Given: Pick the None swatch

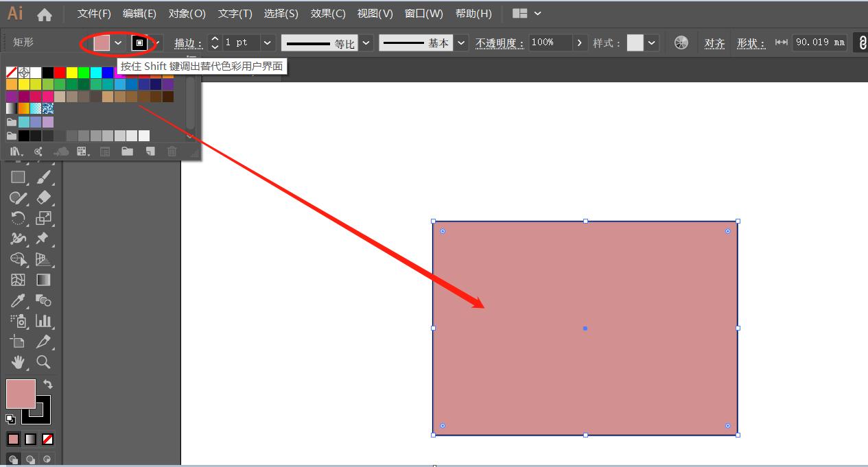Looking at the screenshot, I should (x=12, y=73).
